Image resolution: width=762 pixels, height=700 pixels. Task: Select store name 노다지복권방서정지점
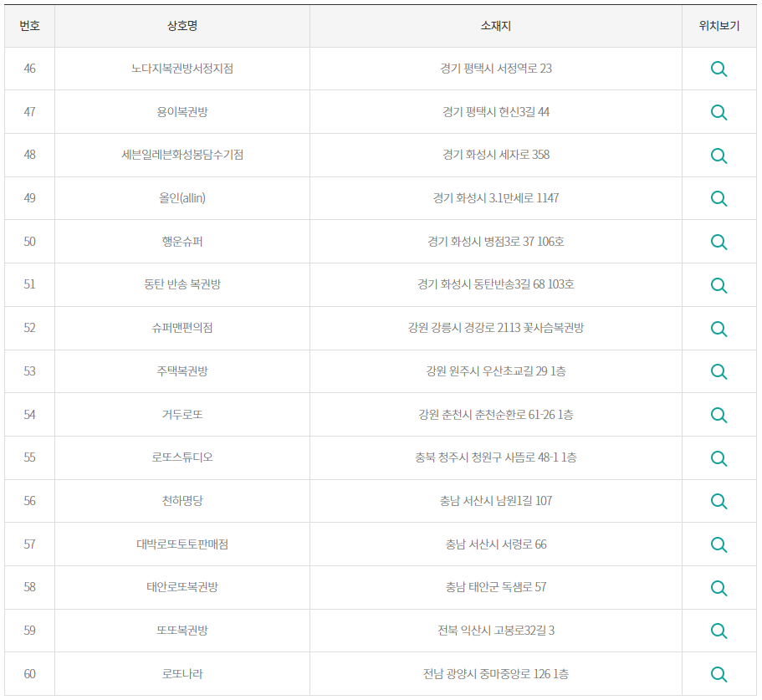pos(182,69)
